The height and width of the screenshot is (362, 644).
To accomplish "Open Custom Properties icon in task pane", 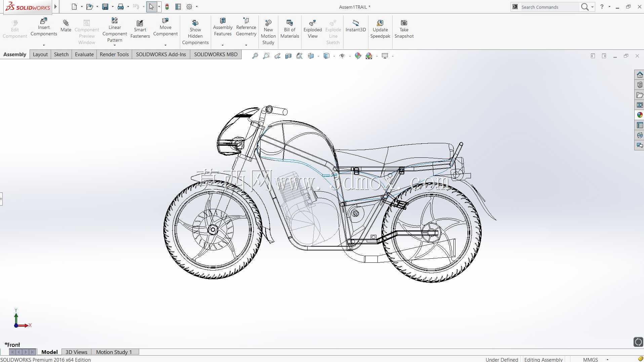I will (640, 125).
